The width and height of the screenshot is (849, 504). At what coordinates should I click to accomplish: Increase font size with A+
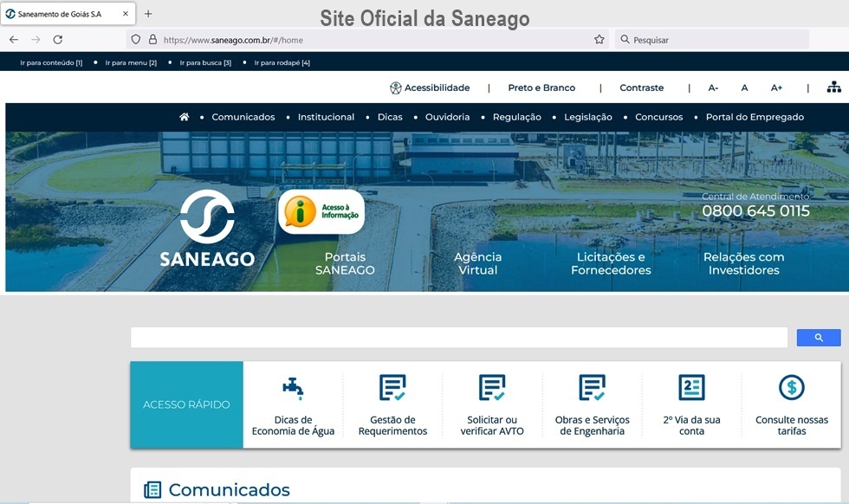[x=776, y=87]
